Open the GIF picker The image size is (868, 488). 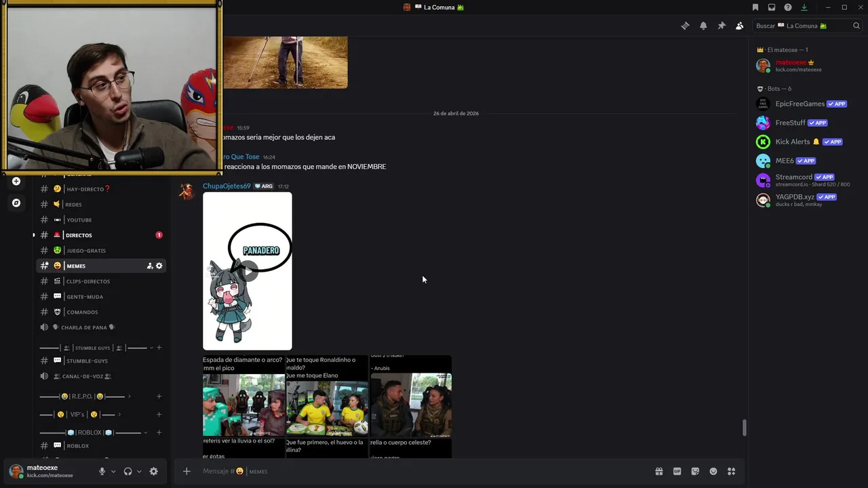tap(677, 471)
